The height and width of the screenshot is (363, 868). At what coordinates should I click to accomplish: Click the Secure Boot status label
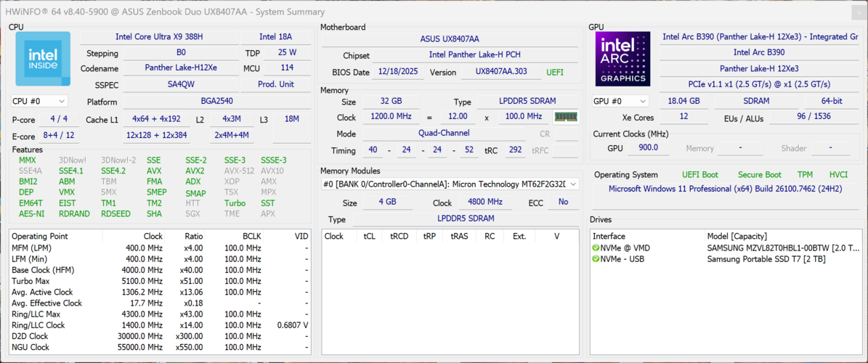[x=759, y=175]
